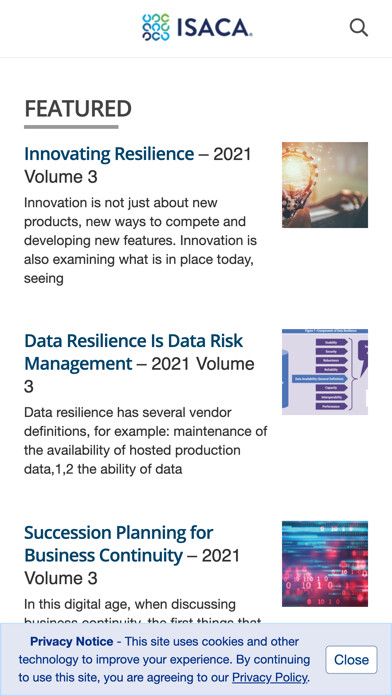Dismiss the privacy notice with Close
The height and width of the screenshot is (696, 392).
(x=351, y=660)
